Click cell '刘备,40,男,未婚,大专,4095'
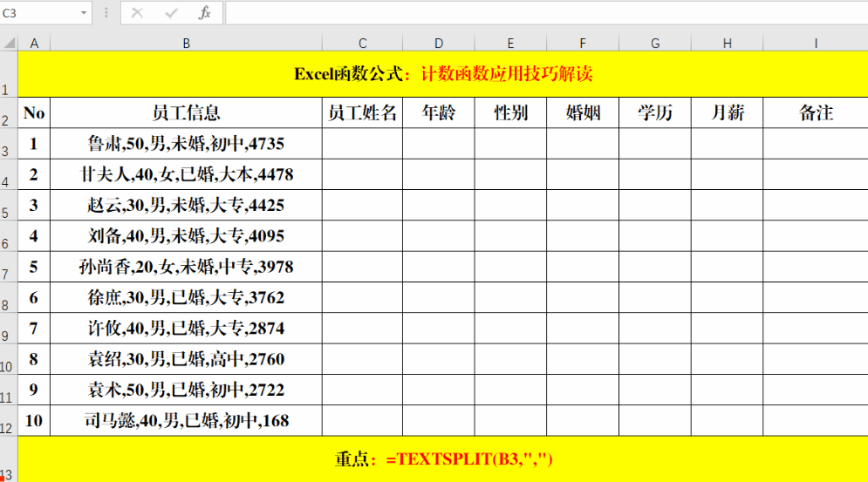The image size is (868, 482). (x=187, y=236)
